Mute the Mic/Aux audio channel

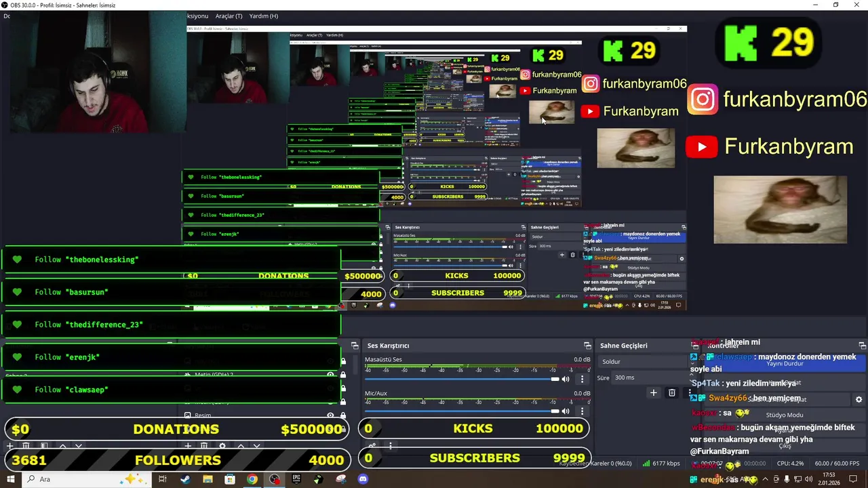[x=566, y=411]
